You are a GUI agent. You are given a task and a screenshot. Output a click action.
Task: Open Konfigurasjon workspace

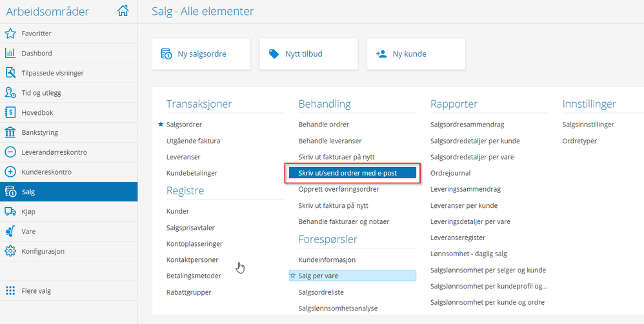click(68, 251)
